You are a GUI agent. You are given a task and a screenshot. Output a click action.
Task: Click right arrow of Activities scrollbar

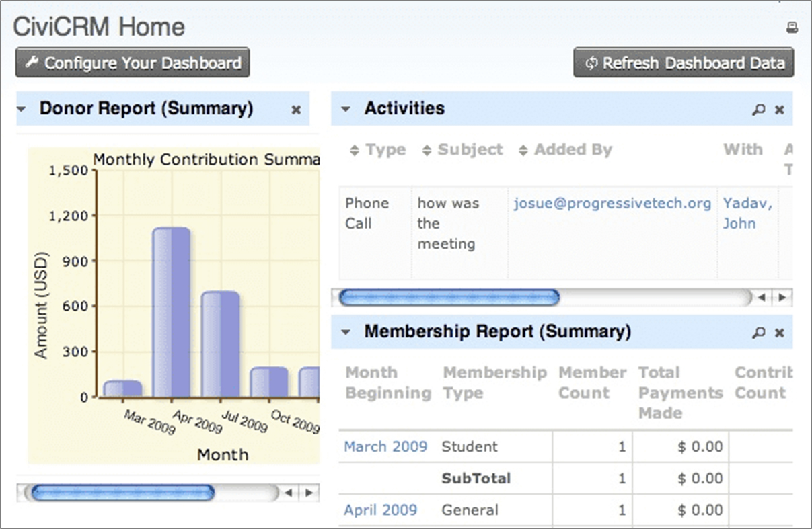pos(782,298)
